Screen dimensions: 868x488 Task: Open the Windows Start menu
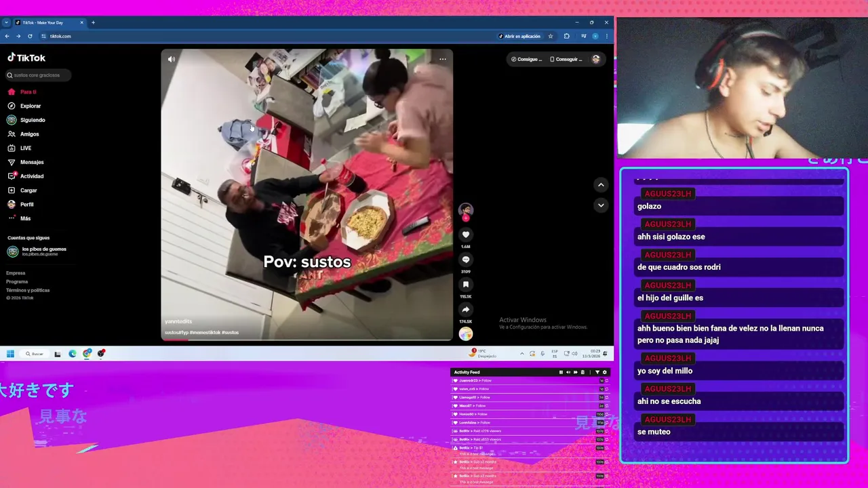coord(10,354)
